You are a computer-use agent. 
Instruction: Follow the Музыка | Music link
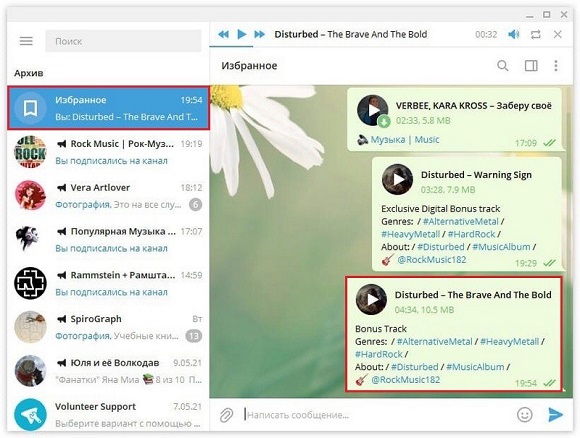pos(405,139)
